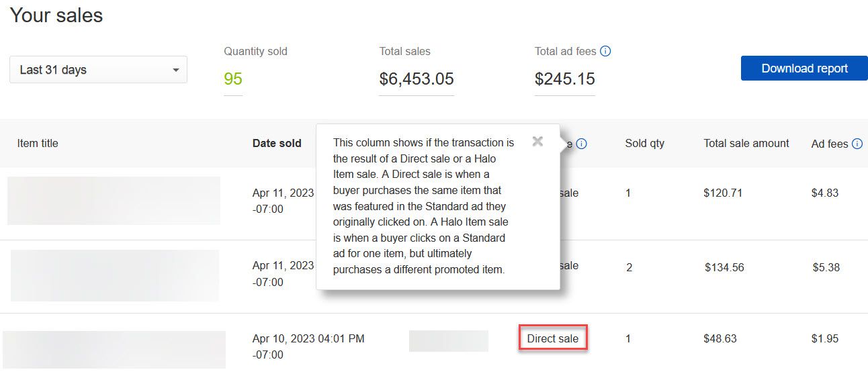Click the Ad fees column info icon

point(857,144)
